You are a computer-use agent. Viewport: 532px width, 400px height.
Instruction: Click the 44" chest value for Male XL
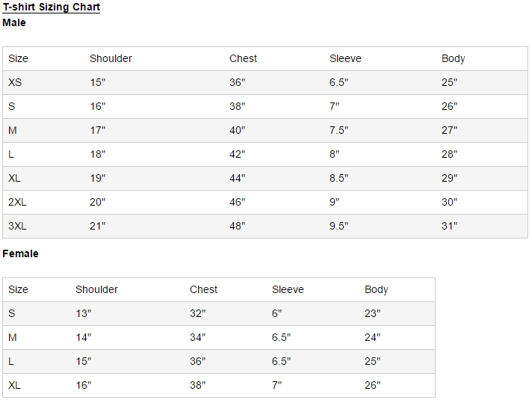coord(237,178)
